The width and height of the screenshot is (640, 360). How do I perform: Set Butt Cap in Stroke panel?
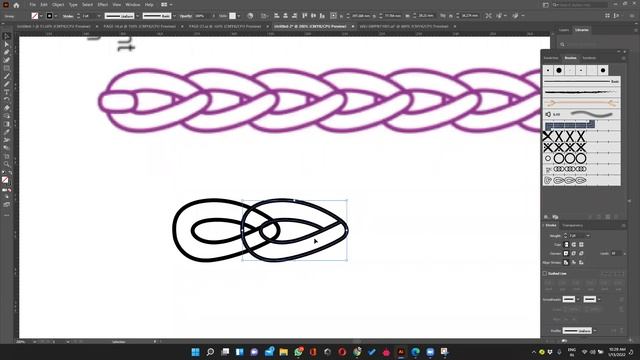pos(566,244)
